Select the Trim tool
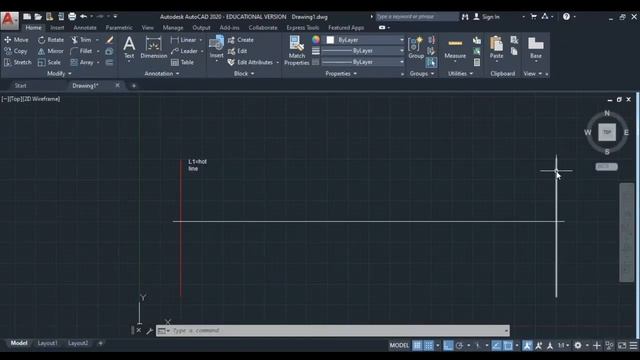Viewport: 640px width, 360px height. point(81,40)
